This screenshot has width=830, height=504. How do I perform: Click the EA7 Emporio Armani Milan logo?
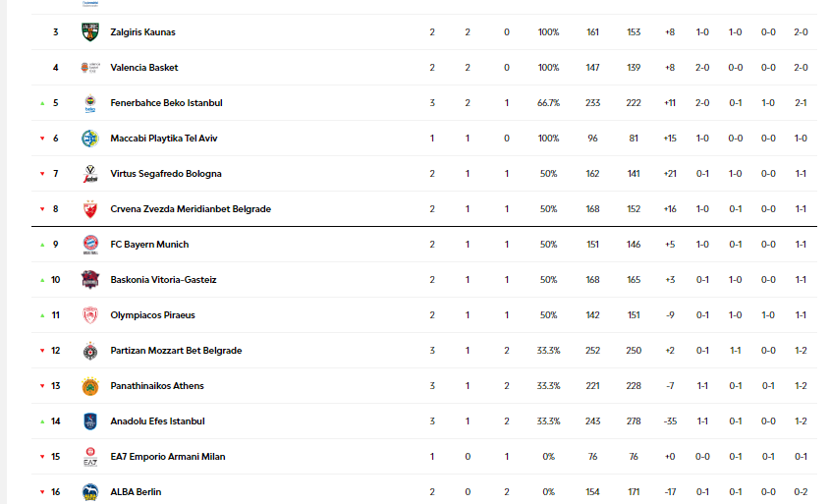click(89, 457)
